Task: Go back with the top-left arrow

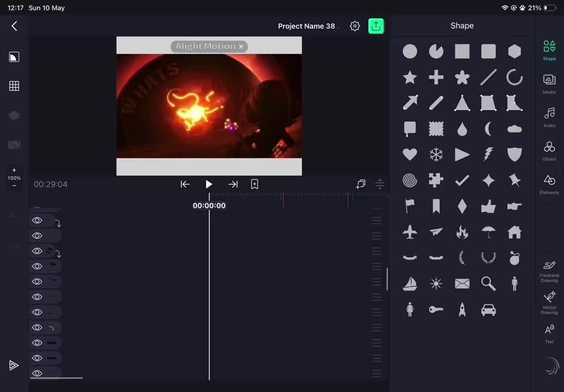Action: click(14, 26)
